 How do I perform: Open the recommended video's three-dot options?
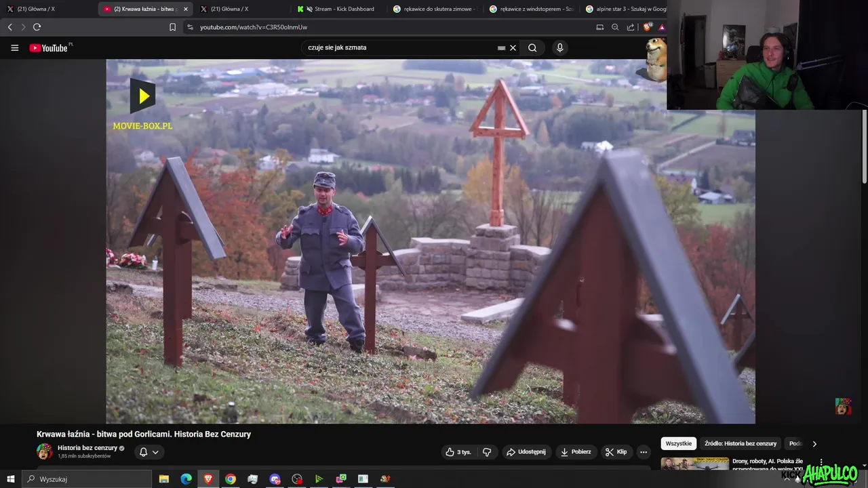coord(821,462)
